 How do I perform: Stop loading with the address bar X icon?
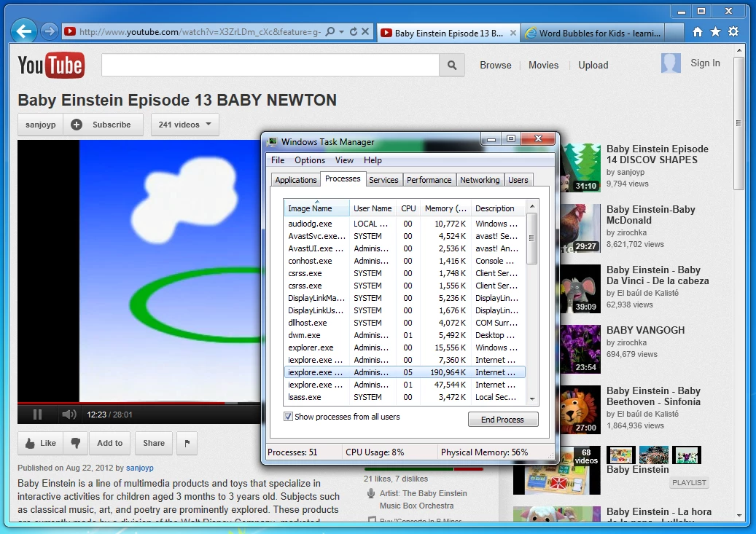pos(365,32)
